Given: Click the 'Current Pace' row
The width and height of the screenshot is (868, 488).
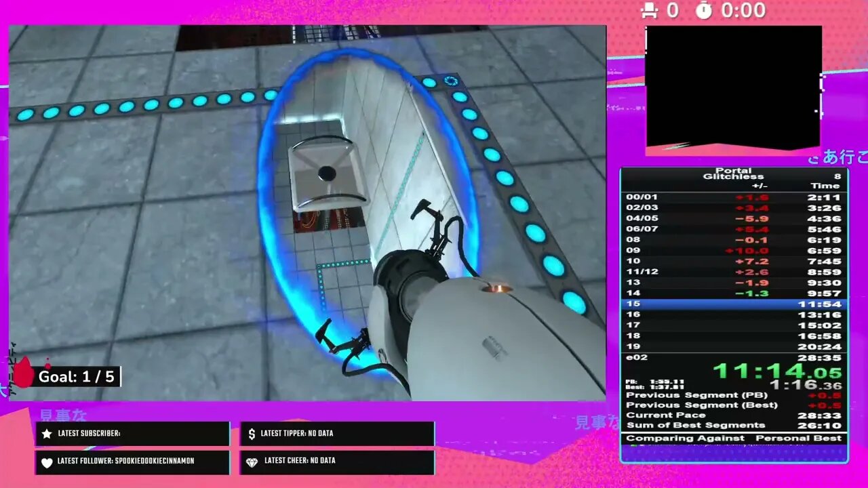Looking at the screenshot, I should click(734, 415).
